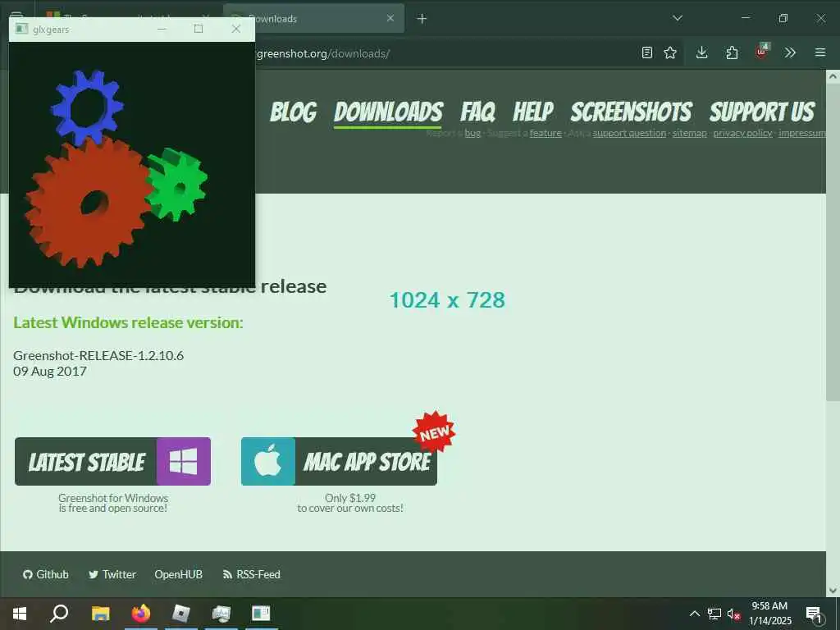Viewport: 840px width, 630px height.
Task: Click the glxgears title bar icon
Action: point(21,29)
